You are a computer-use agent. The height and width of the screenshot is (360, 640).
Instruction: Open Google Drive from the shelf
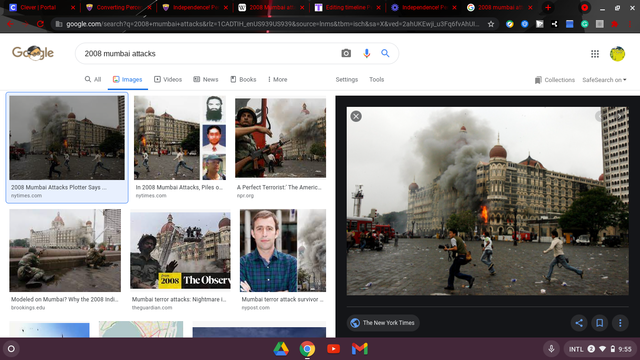pyautogui.click(x=281, y=349)
